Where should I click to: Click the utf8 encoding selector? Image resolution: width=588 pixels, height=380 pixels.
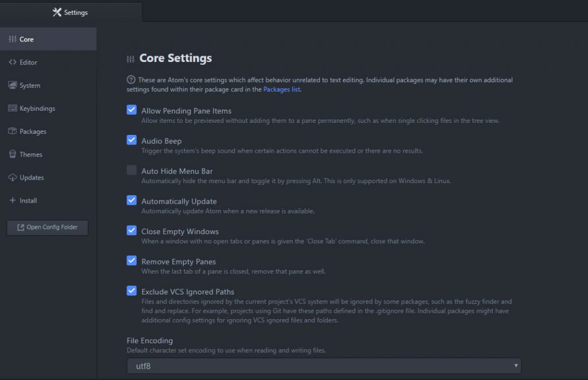(x=323, y=365)
